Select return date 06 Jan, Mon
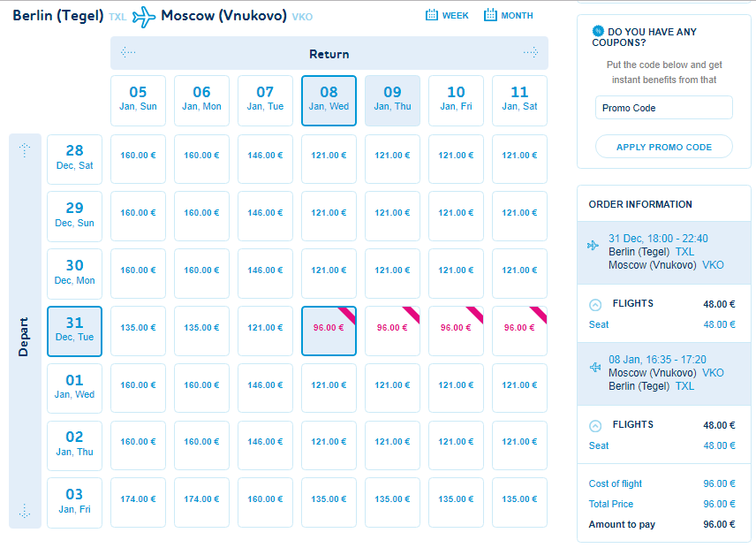The height and width of the screenshot is (548, 756). (x=201, y=101)
